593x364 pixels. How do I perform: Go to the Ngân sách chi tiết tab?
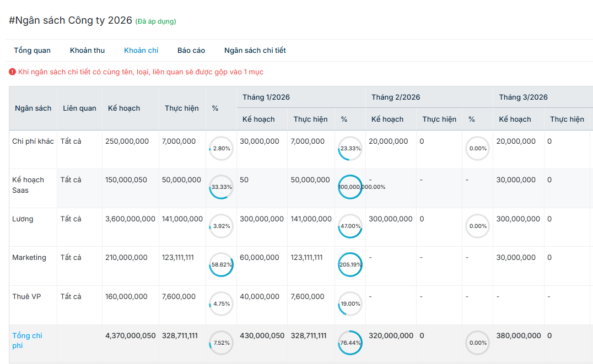tap(255, 50)
